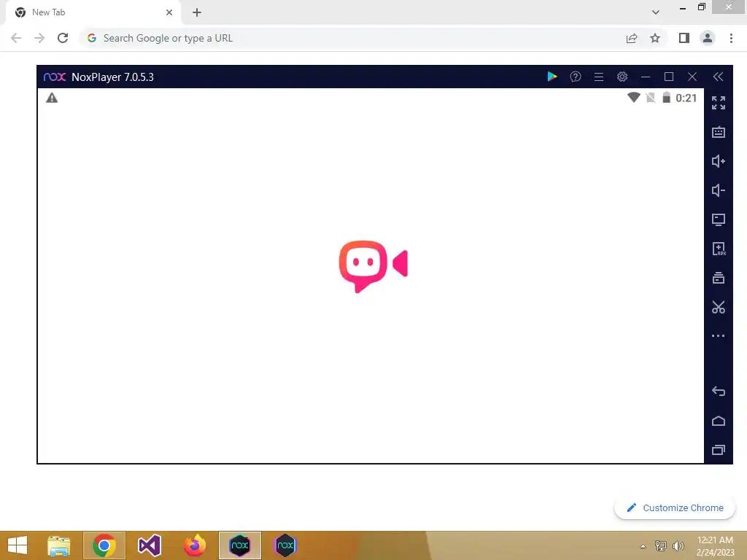Screen dimensions: 747x560
Task: Click the pink video chat app logo
Action: 373,265
